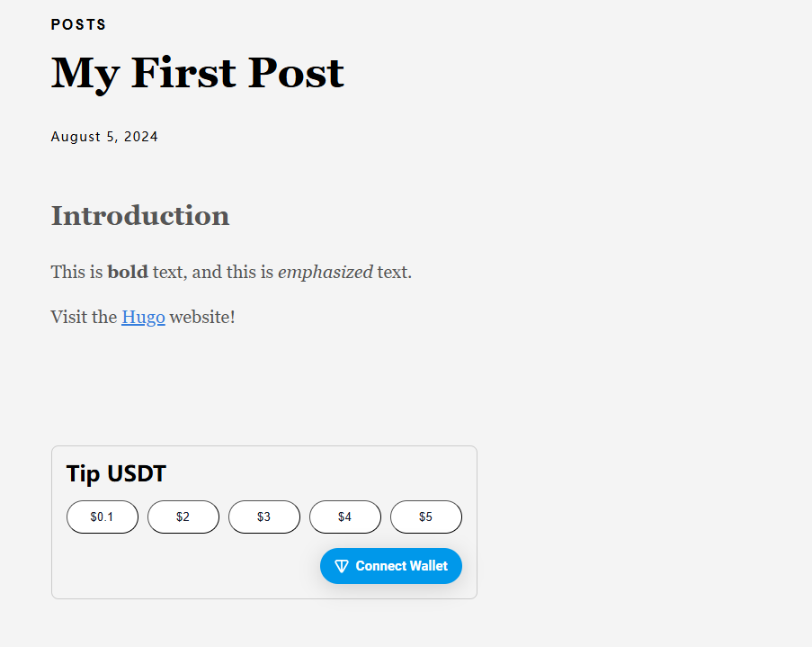
Task: Click the bold word in the paragraph
Action: click(x=126, y=271)
